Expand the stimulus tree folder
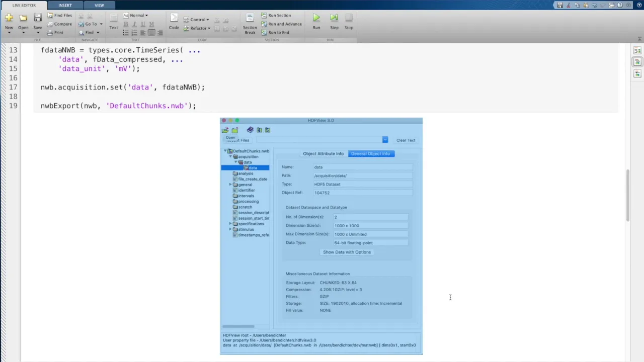This screenshot has height=362, width=644. [x=230, y=229]
